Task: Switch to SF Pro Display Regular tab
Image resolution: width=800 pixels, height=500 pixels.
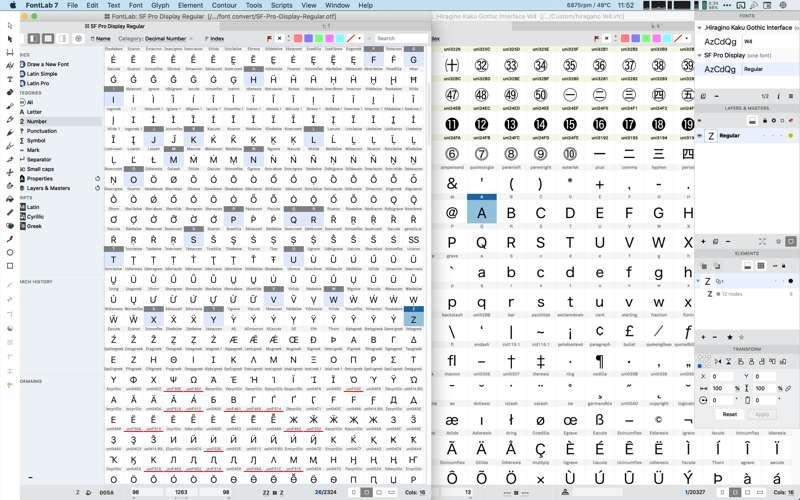Action: 115,26
